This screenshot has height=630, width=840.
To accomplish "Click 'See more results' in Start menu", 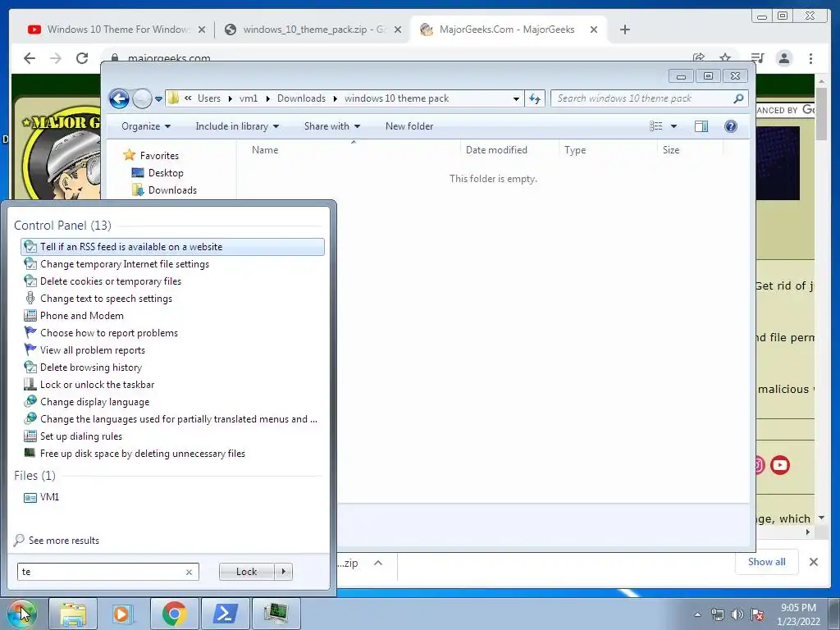I will (x=57, y=541).
